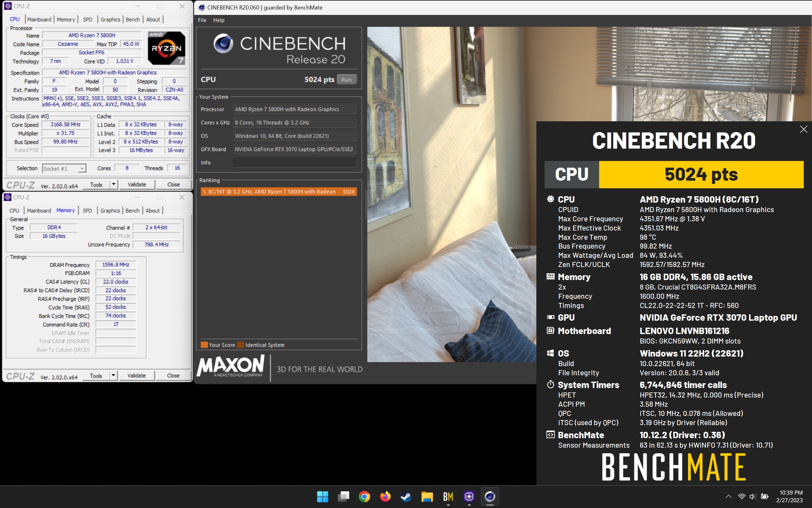Switch to Memory tab in top CPU-Z
The width and height of the screenshot is (812, 508).
tap(66, 19)
